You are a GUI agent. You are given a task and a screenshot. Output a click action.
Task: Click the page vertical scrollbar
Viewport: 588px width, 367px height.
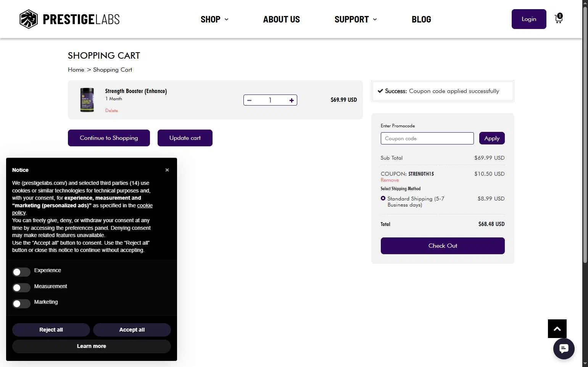pos(585,135)
